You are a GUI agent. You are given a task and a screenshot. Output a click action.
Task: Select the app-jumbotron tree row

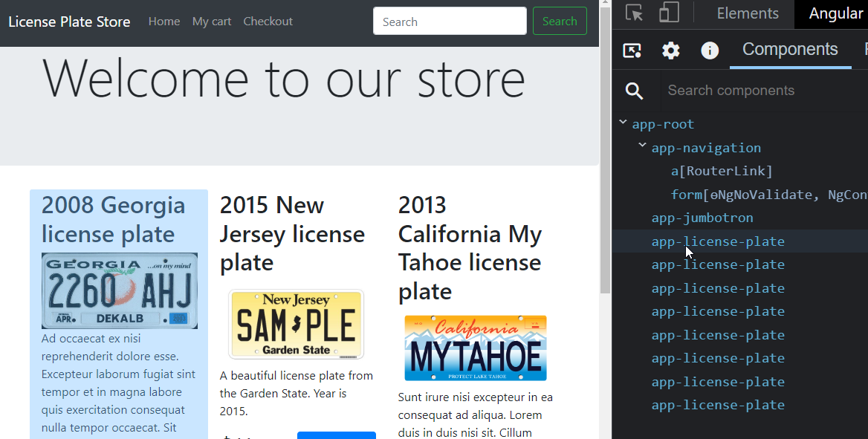click(739, 218)
